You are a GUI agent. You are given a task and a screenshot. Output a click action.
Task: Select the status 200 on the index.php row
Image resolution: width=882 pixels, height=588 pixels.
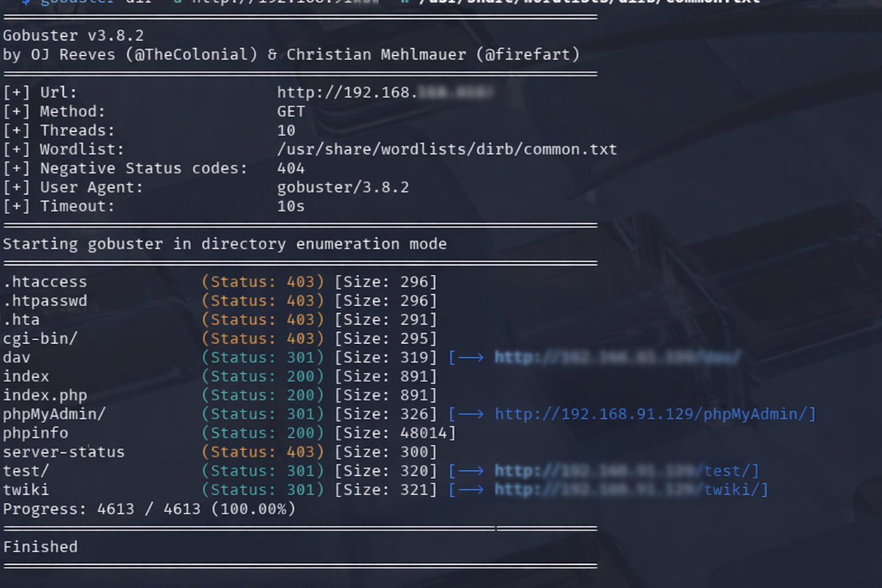coord(262,396)
